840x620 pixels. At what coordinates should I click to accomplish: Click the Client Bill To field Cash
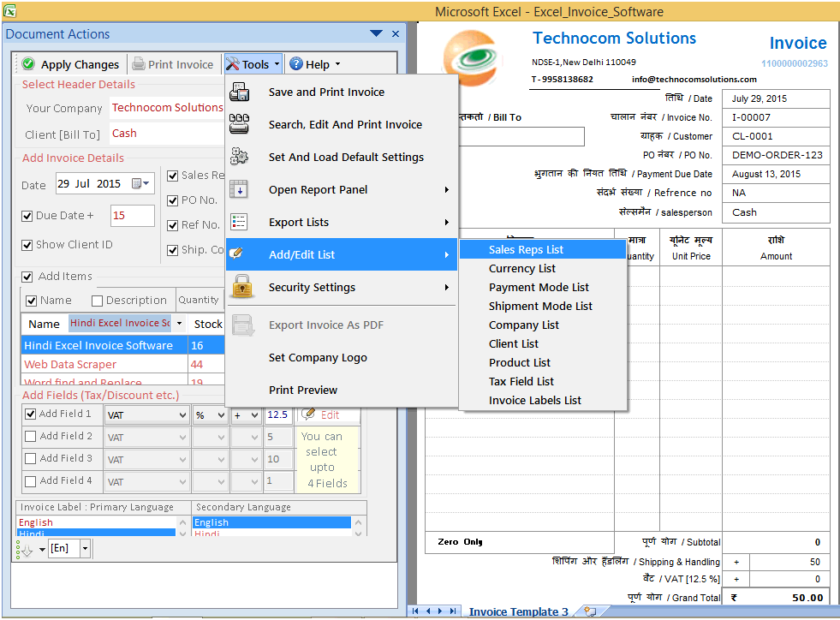pyautogui.click(x=167, y=134)
